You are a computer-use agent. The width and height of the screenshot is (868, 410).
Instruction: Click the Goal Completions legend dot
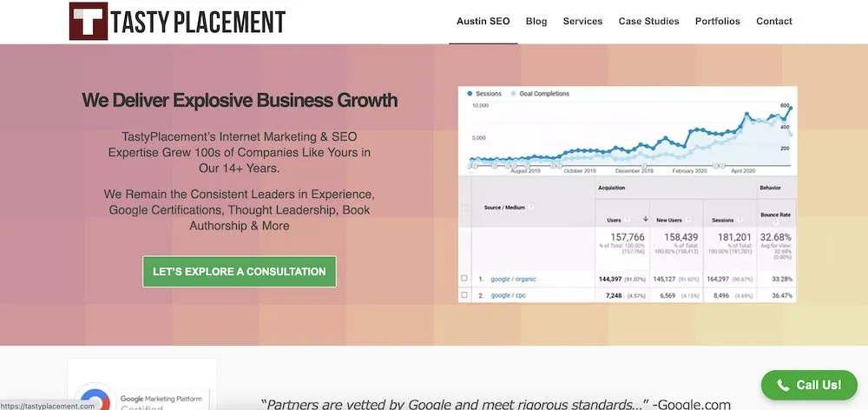pyautogui.click(x=514, y=93)
